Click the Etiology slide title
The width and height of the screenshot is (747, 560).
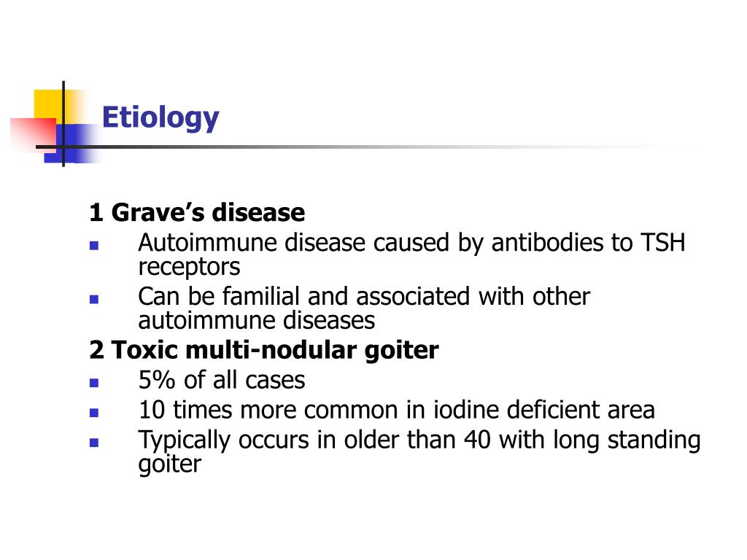click(160, 117)
